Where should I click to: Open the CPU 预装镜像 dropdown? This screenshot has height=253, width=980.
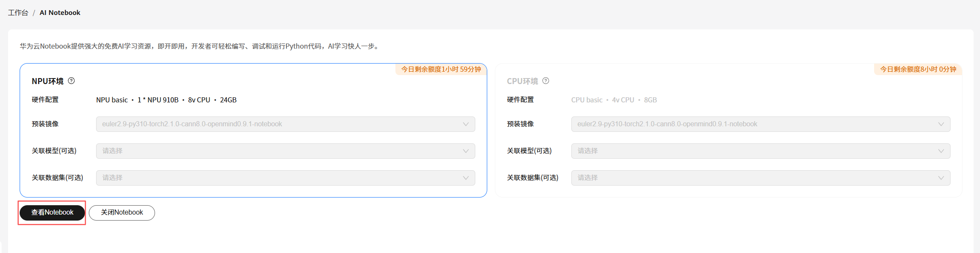760,124
